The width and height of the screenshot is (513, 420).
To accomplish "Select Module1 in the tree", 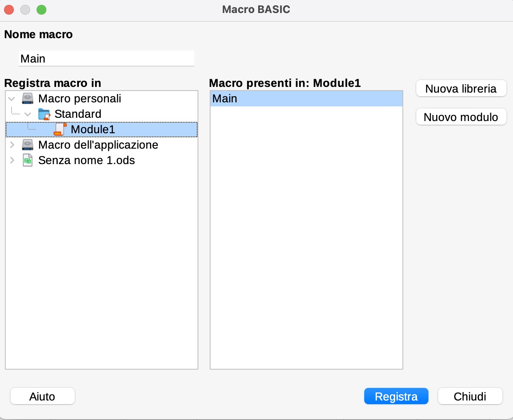I will (93, 130).
